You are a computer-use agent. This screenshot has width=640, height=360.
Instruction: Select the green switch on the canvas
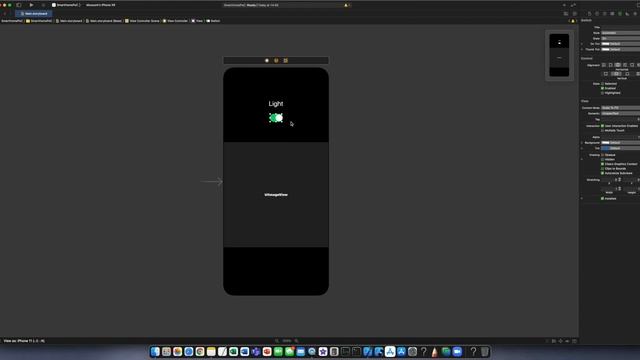276,118
